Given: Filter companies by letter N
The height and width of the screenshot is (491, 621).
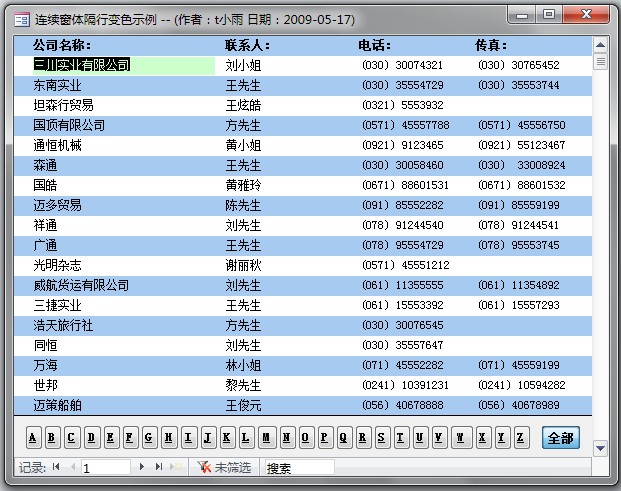Looking at the screenshot, I should tap(287, 438).
